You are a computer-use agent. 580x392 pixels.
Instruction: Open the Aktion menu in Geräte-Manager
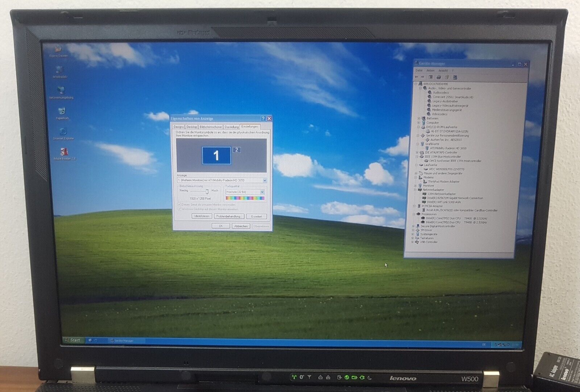coord(431,71)
